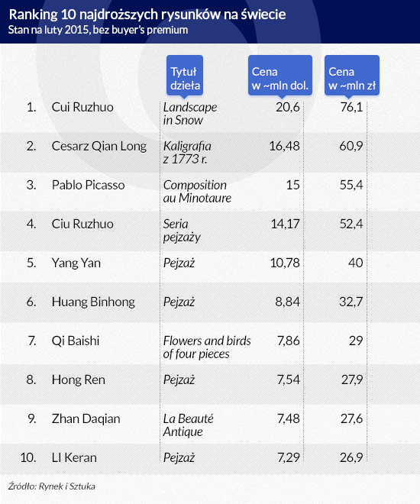
Task: Click 'Flowers and birds of four pieces'
Action: 207,347
